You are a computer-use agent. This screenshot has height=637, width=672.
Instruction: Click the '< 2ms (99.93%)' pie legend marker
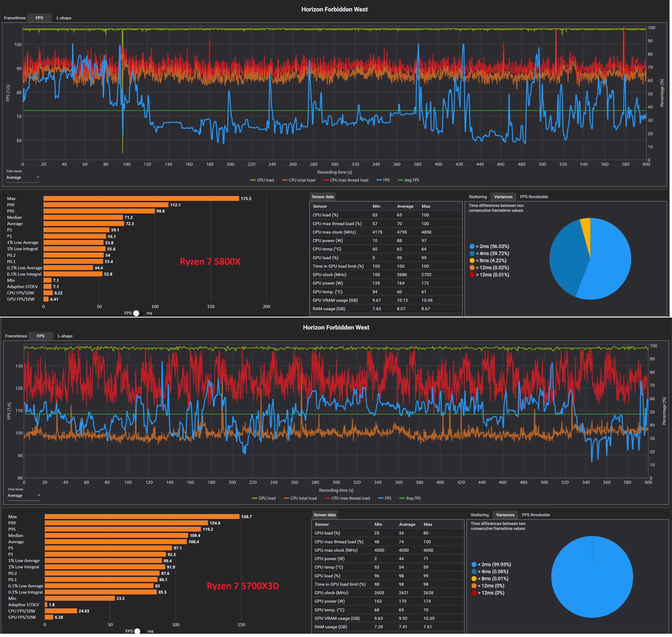474,565
